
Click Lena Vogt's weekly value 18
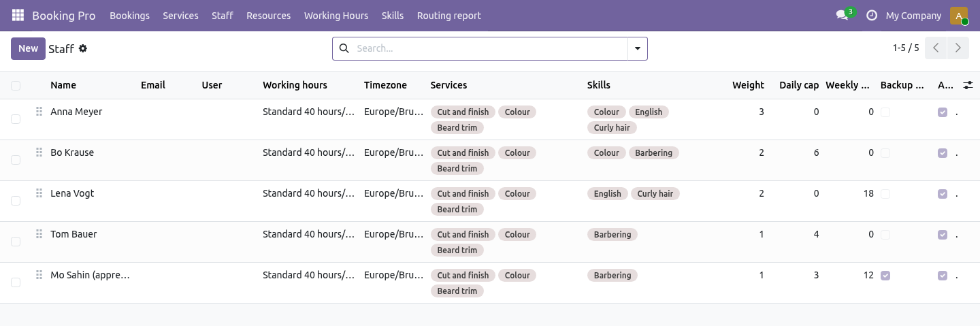pos(868,193)
